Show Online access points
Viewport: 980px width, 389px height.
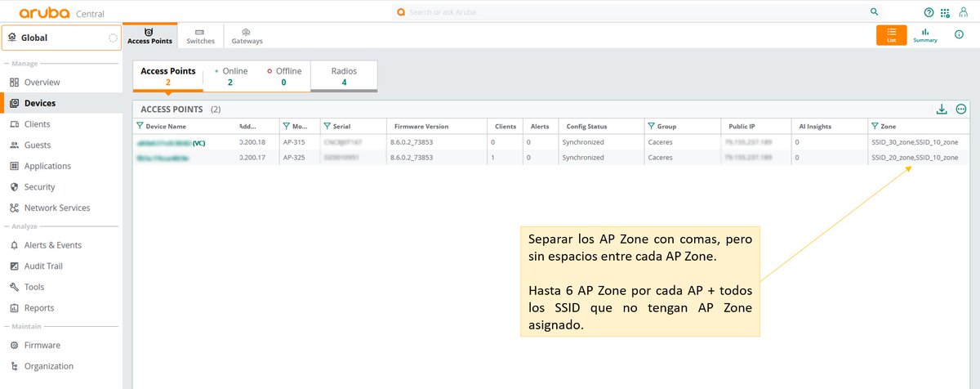(x=230, y=76)
